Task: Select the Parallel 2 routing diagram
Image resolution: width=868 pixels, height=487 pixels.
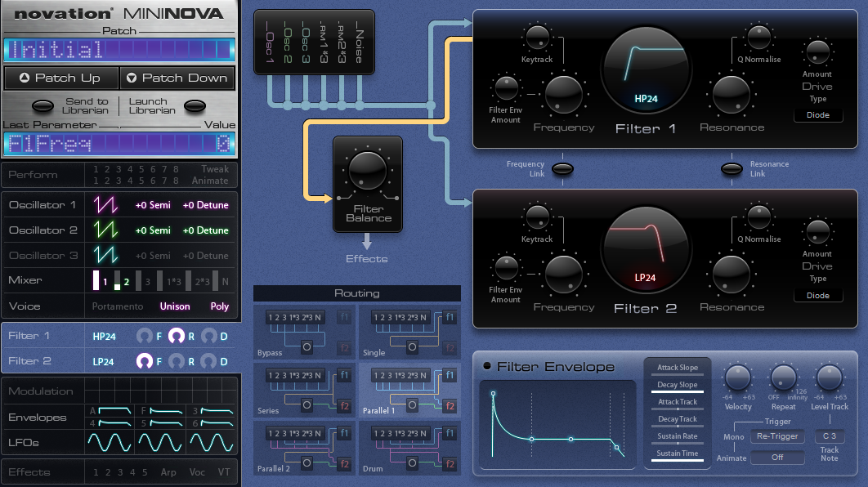Action: (304, 449)
